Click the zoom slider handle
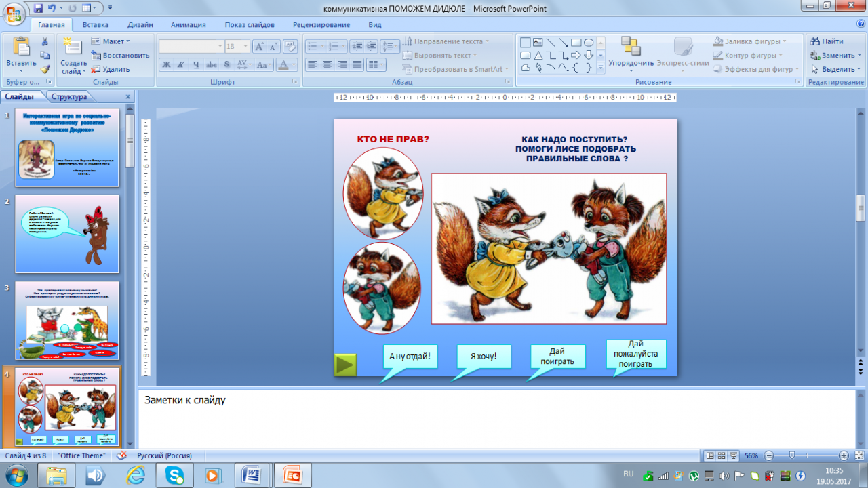This screenshot has height=488, width=868. (x=791, y=455)
